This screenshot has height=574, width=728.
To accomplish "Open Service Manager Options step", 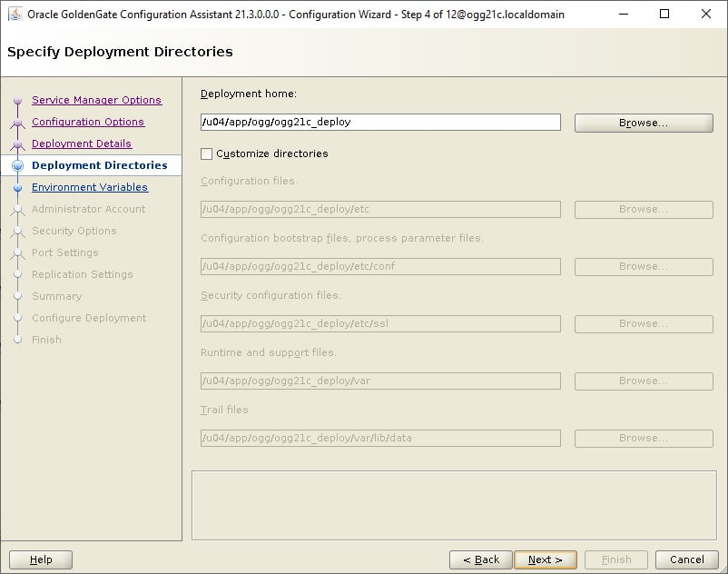I will [96, 100].
